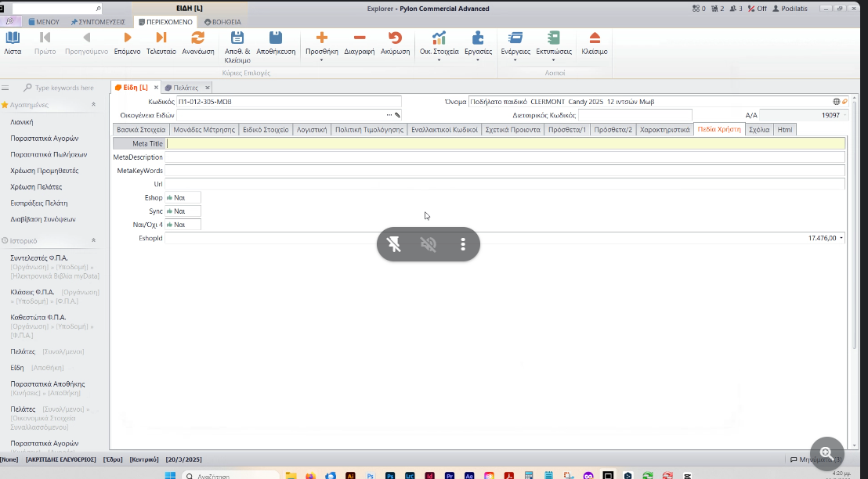The height and width of the screenshot is (479, 868).
Task: Open Παραστατικά Πωλήσεων from favorites
Action: 49,154
